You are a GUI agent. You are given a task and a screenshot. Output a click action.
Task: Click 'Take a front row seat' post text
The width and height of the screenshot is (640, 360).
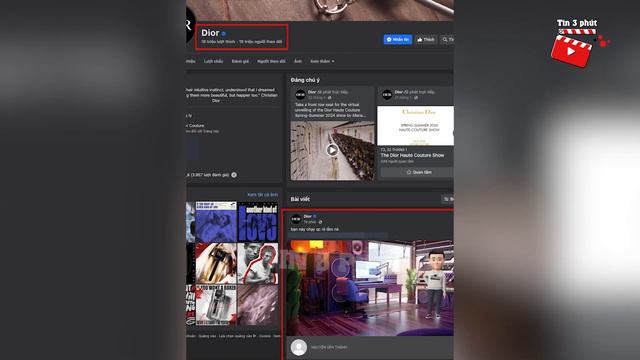click(330, 110)
